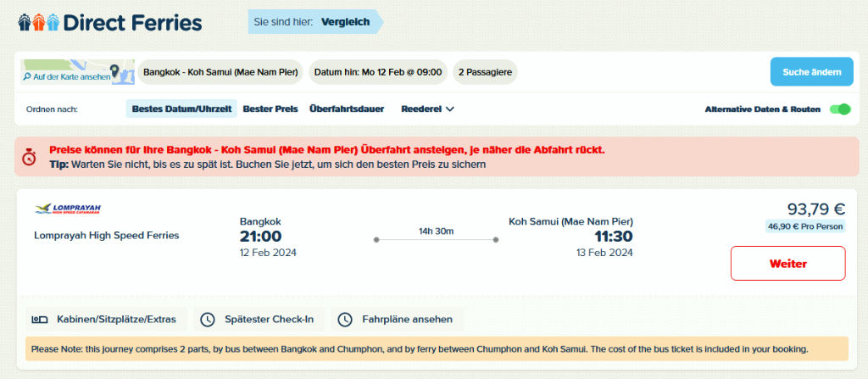Click the magnifier icon on map

(28, 77)
